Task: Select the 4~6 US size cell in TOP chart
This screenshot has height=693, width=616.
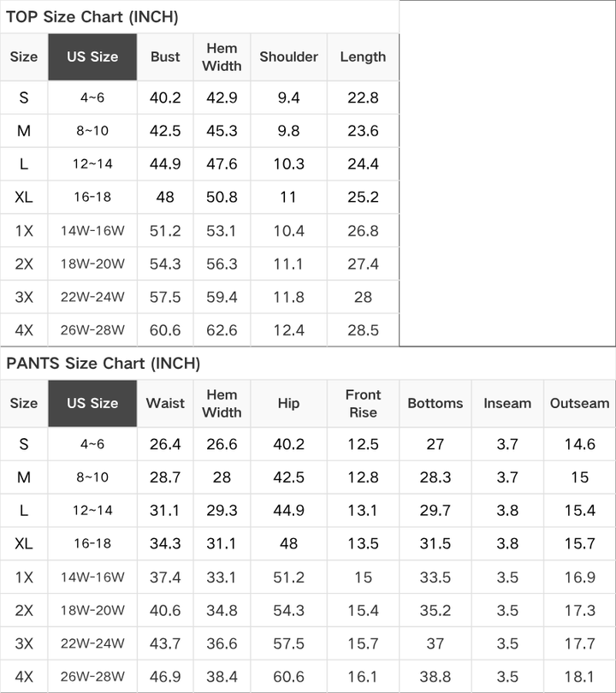Action: pos(92,98)
